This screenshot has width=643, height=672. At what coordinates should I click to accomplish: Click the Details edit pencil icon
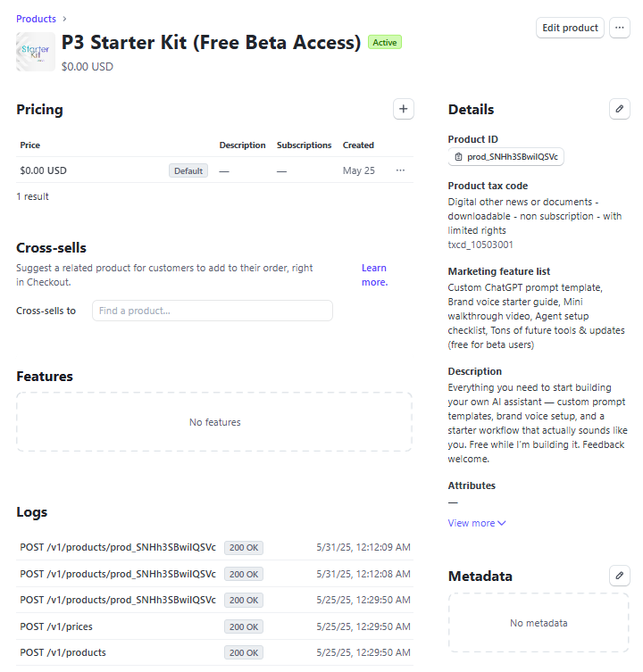click(x=620, y=109)
